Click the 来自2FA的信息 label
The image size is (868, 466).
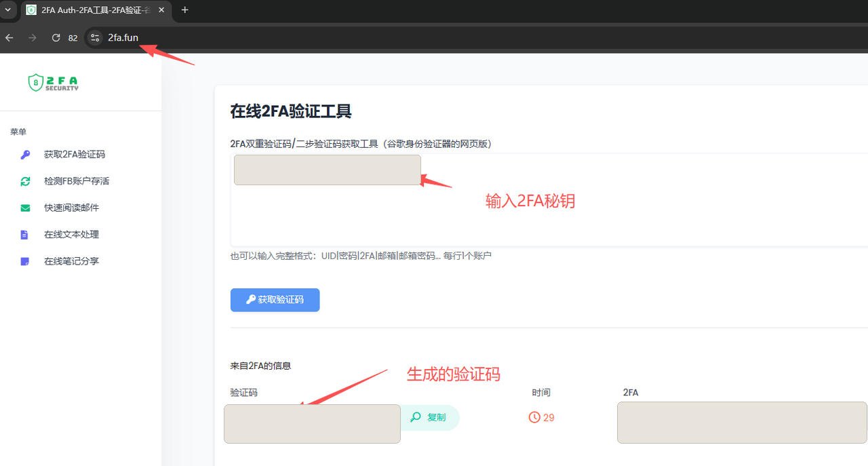tap(260, 366)
